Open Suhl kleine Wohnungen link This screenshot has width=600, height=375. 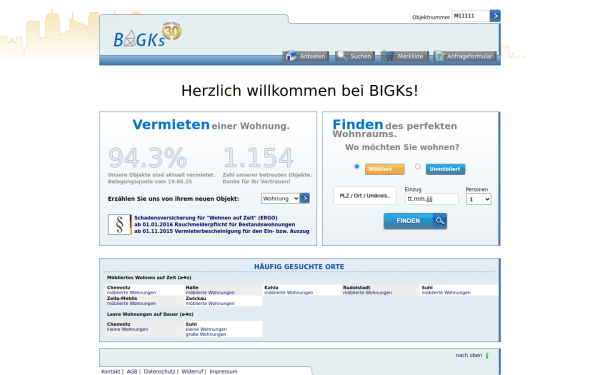tap(206, 329)
